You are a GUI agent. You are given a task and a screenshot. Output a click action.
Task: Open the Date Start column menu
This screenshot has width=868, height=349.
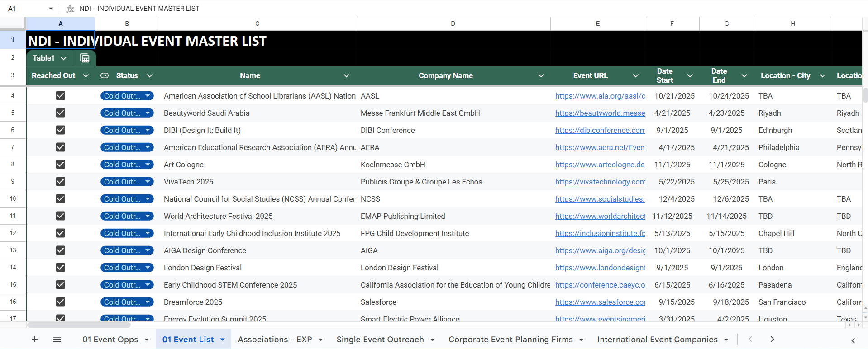pyautogui.click(x=690, y=76)
